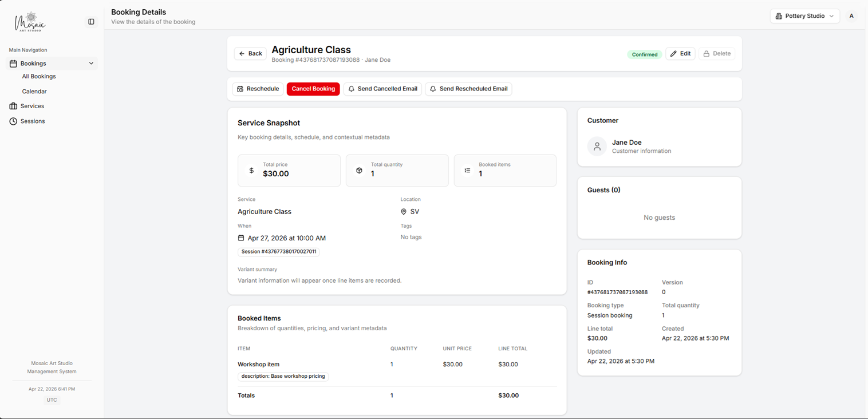
Task: Toggle the sidebar collapse icon
Action: (x=91, y=22)
